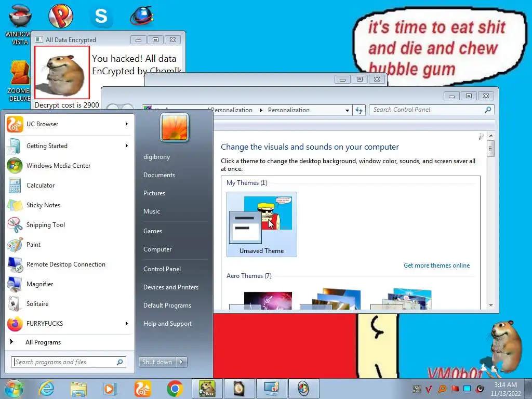
Task: Click the Search programs and files box
Action: tap(69, 362)
